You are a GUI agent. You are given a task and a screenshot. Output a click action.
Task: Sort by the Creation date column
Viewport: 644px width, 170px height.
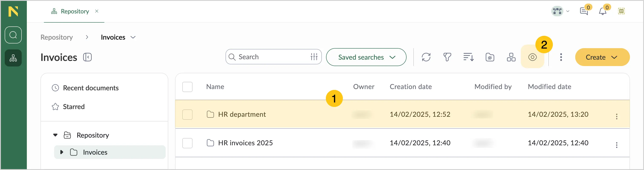pyautogui.click(x=411, y=87)
